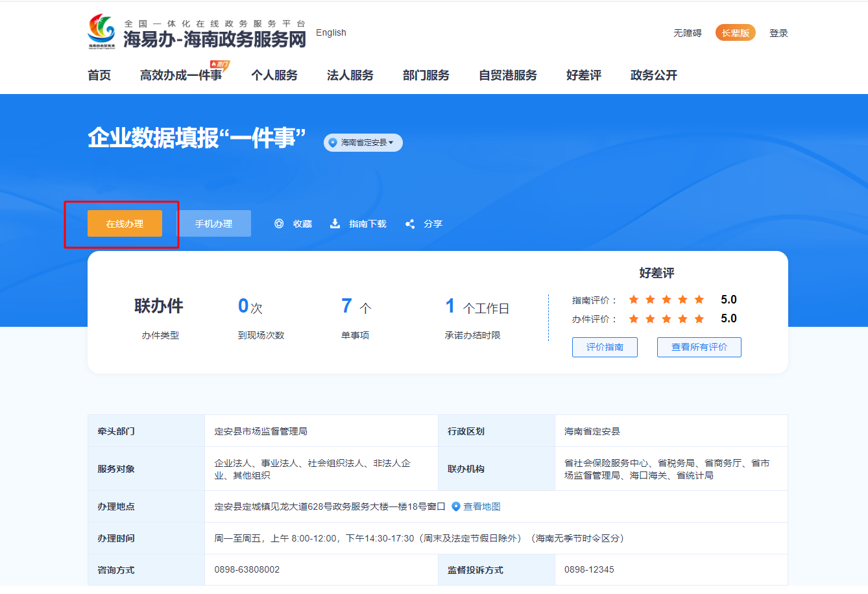Image resolution: width=868 pixels, height=594 pixels.
Task: Click the 查看所有评价 button
Action: 699,347
